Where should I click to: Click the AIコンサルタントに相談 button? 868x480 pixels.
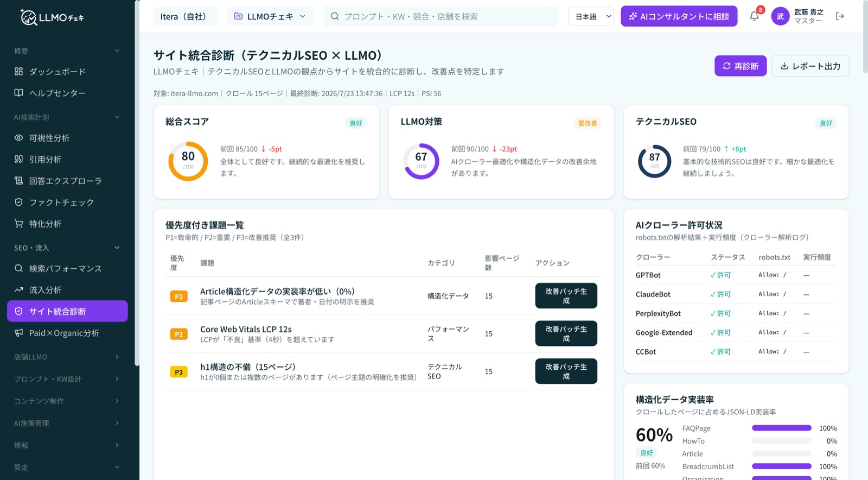[679, 16]
